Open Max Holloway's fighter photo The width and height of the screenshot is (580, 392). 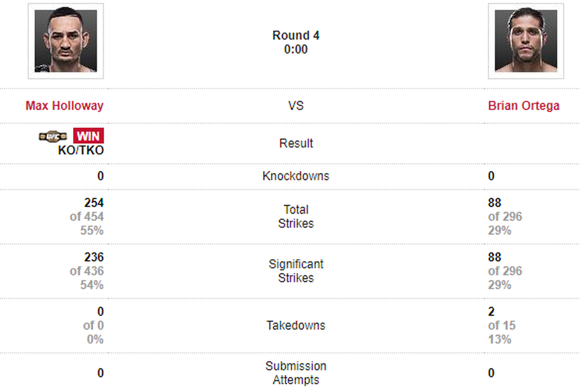66,41
